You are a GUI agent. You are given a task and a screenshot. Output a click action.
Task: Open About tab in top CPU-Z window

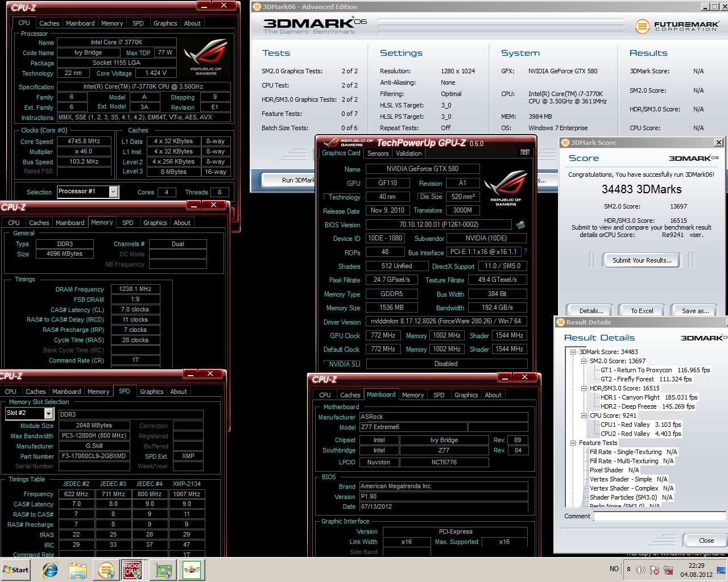(192, 23)
